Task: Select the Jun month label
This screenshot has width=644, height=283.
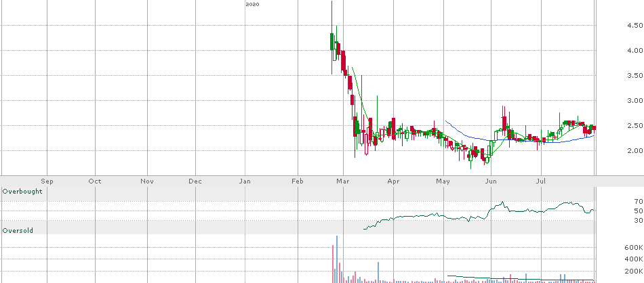Action: pos(490,181)
